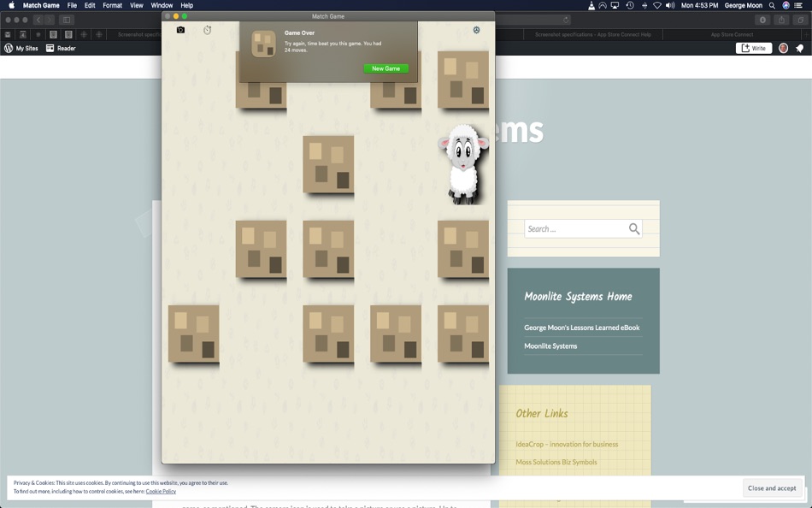Image resolution: width=812 pixels, height=508 pixels.
Task: Start a New Game
Action: click(385, 68)
